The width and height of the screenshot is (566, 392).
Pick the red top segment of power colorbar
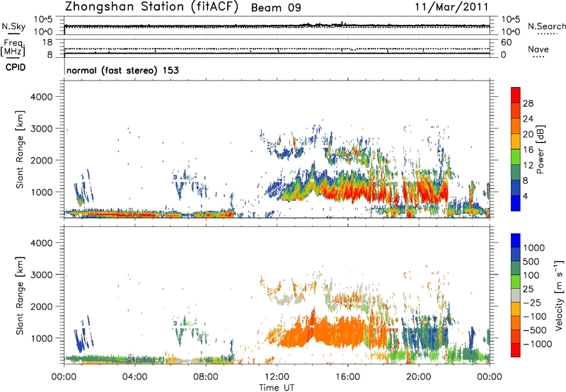coord(516,96)
